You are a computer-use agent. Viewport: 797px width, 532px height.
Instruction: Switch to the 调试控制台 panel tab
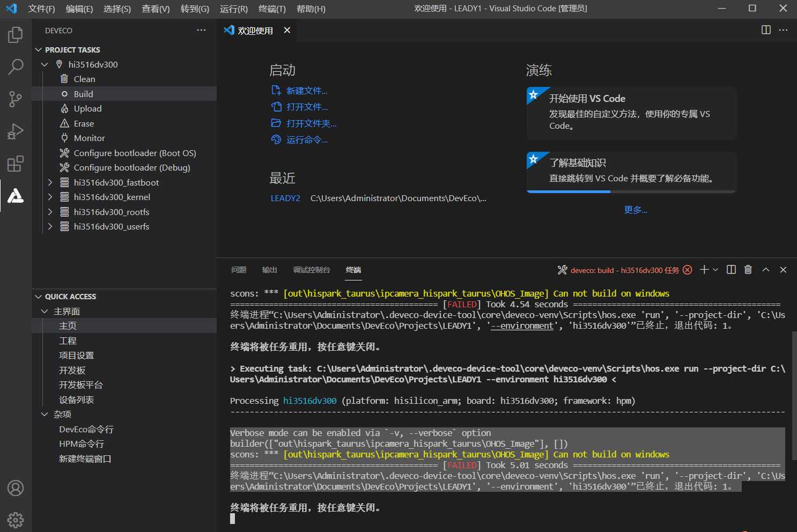[x=312, y=270]
